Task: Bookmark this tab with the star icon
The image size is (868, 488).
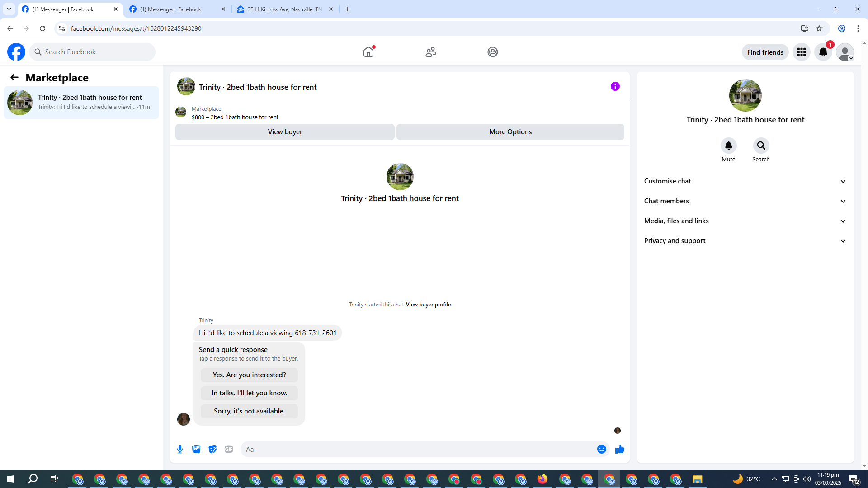Action: point(819,28)
